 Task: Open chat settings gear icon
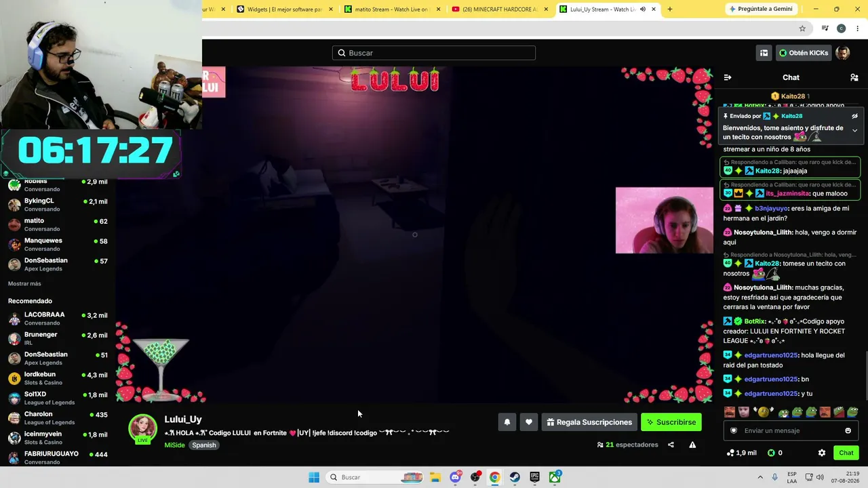click(822, 453)
